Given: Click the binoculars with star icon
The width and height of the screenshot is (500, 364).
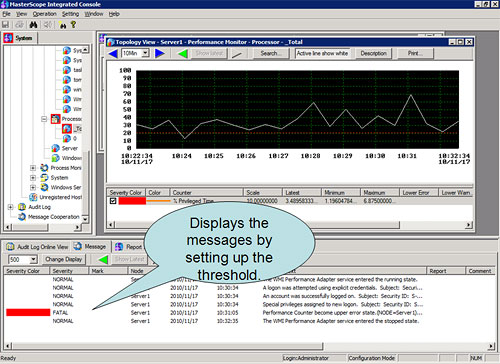Looking at the screenshot, I should [x=62, y=25].
